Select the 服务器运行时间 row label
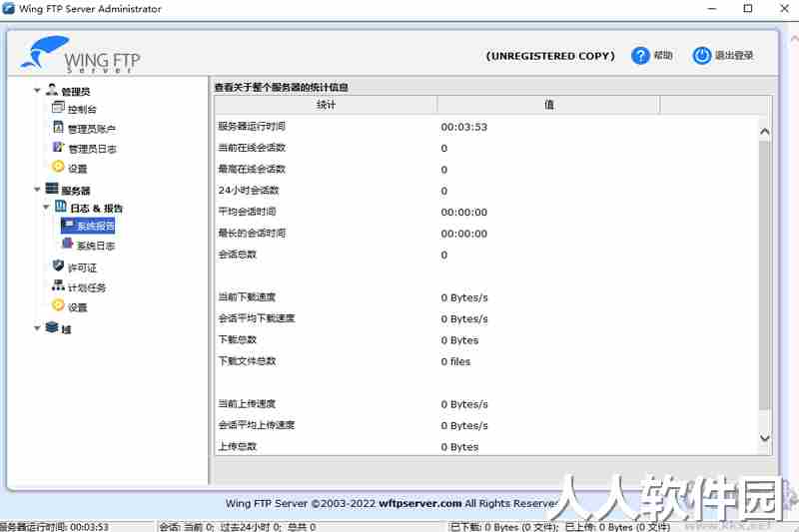Image resolution: width=799 pixels, height=532 pixels. [252, 126]
